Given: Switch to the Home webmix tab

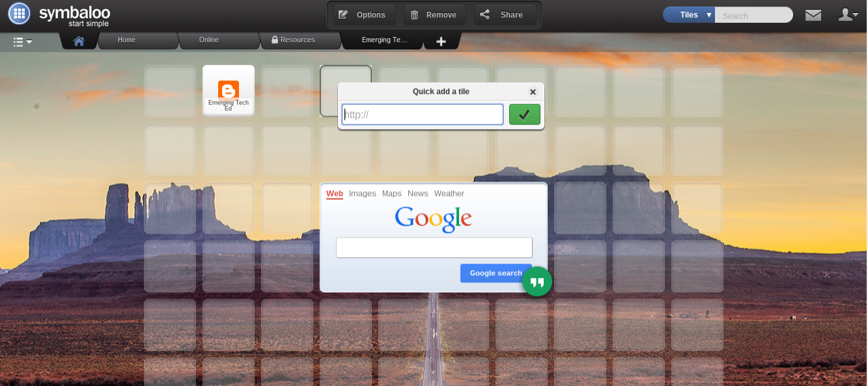Looking at the screenshot, I should [137, 40].
